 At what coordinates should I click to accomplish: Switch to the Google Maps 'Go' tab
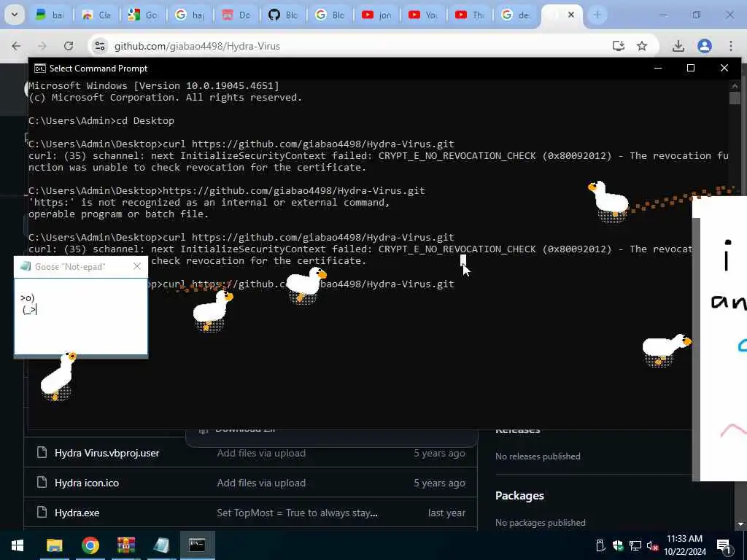pos(143,15)
